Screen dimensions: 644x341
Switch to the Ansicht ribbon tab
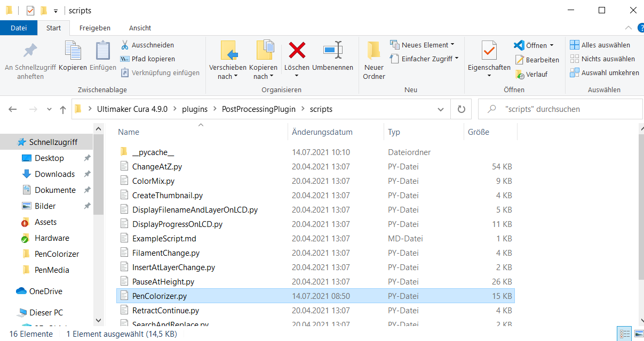tap(140, 28)
